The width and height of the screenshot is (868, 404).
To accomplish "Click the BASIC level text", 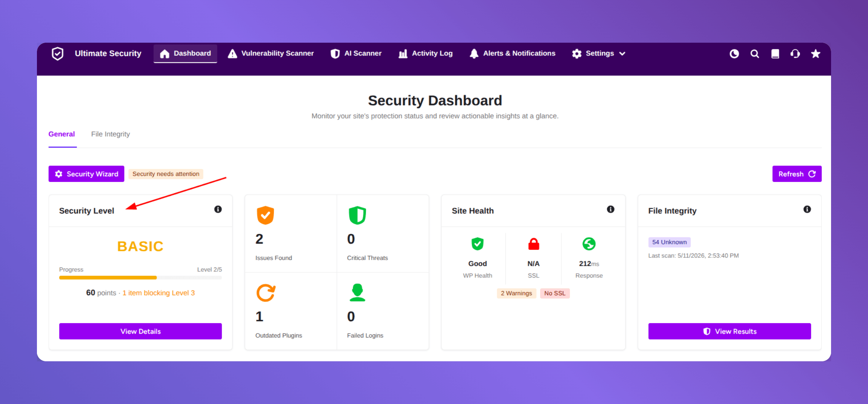I will [x=140, y=246].
